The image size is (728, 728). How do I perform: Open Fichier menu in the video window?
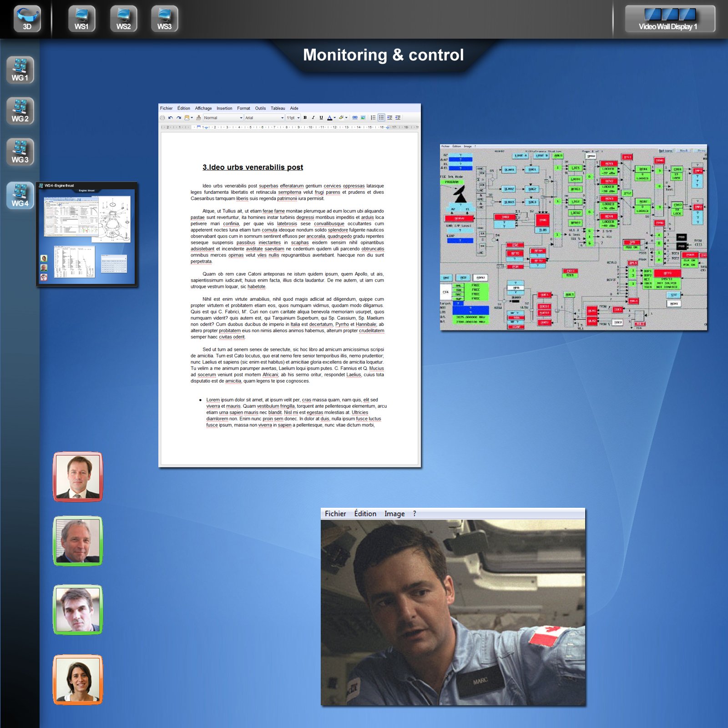[x=335, y=514]
